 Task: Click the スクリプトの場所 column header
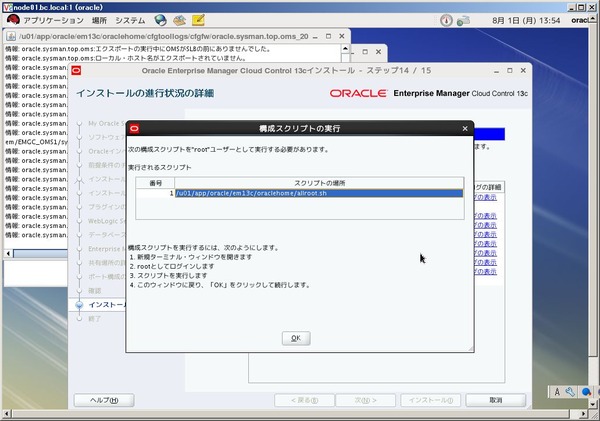[319, 183]
